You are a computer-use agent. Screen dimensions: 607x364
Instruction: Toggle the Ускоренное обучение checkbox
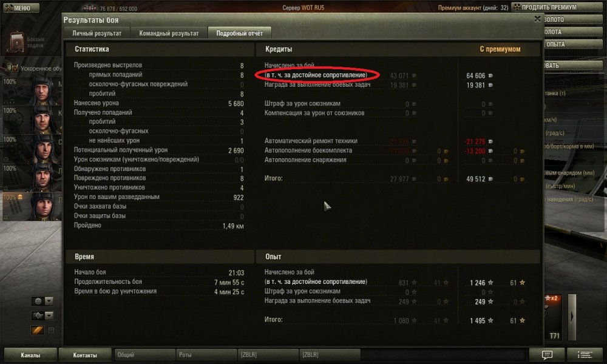click(x=15, y=68)
